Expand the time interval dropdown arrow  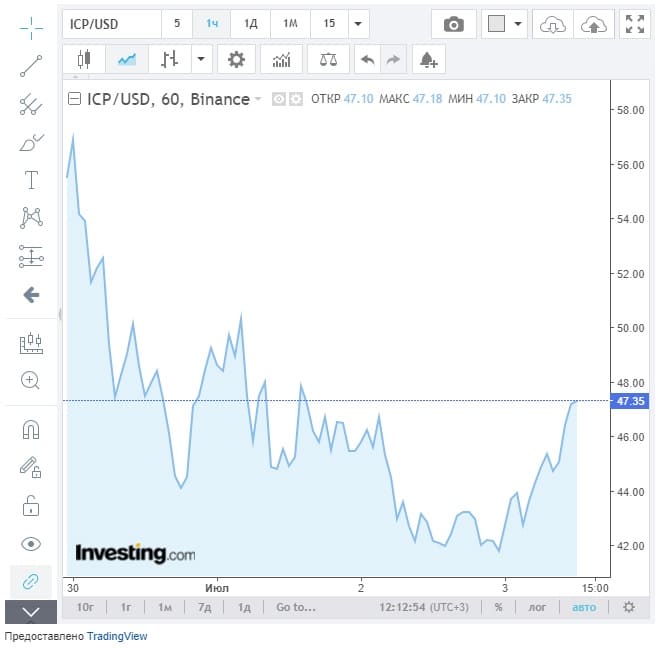point(359,24)
